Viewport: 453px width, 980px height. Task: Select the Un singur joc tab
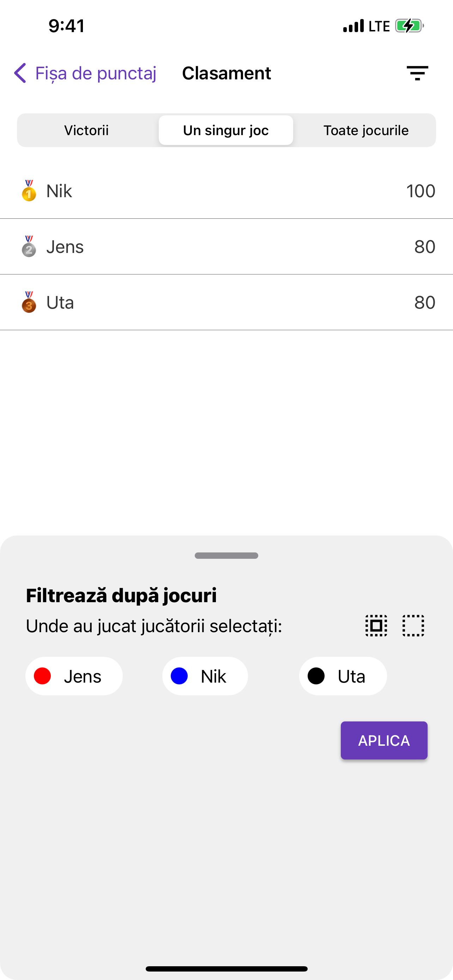(x=226, y=130)
